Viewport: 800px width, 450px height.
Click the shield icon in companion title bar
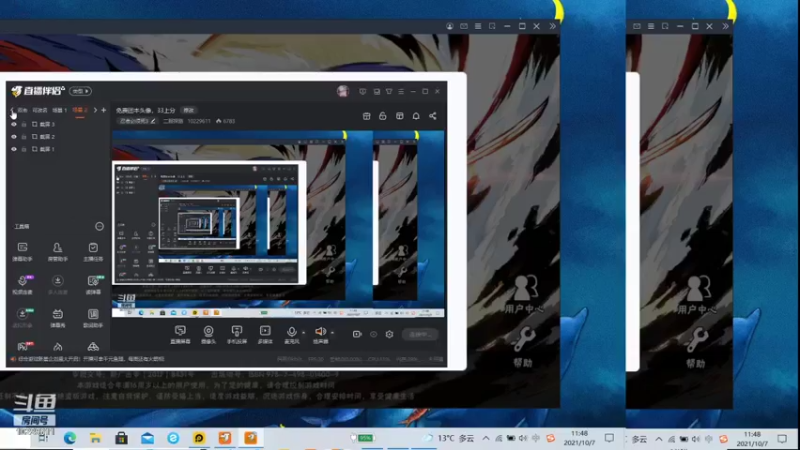coord(363,91)
